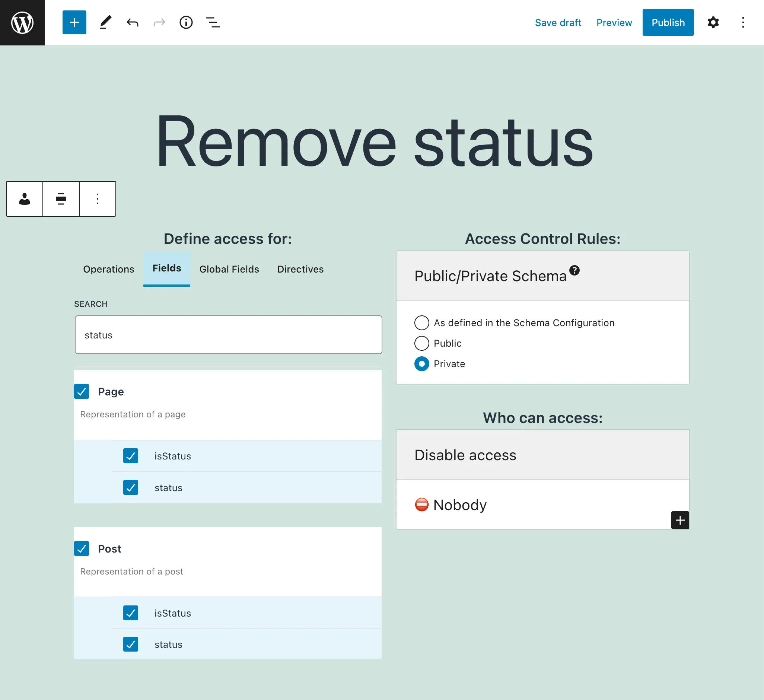
Task: Click the Public/Private Schema help icon
Action: point(574,270)
